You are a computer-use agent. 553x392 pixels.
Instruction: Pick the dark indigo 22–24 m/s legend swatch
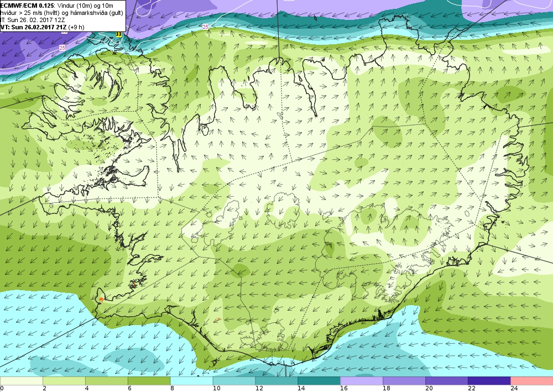489,381
